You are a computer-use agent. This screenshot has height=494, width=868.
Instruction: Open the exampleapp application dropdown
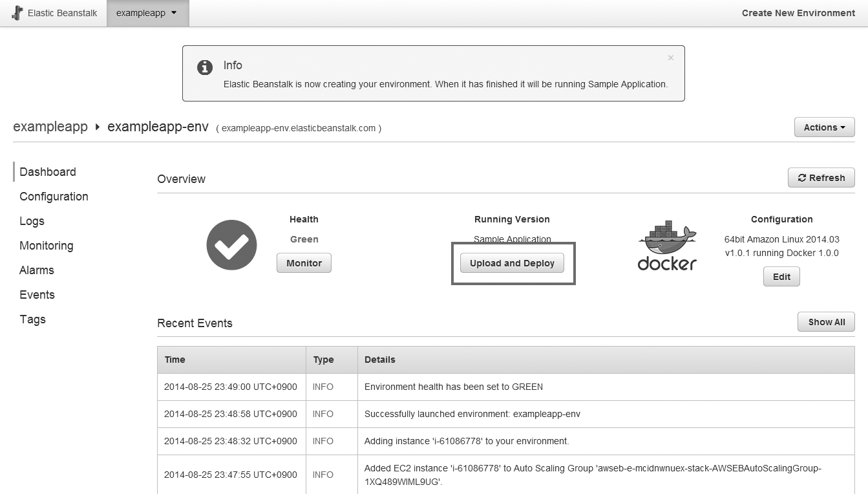(147, 13)
